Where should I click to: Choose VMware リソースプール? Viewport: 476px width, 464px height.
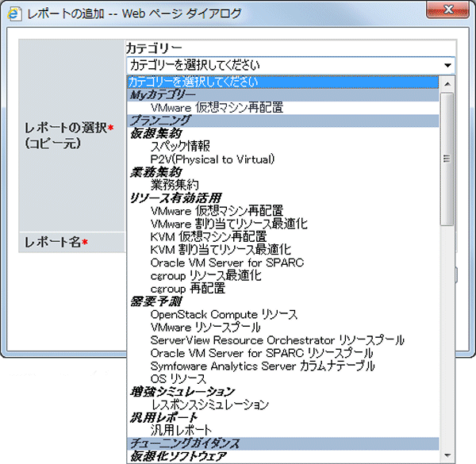coord(205,328)
